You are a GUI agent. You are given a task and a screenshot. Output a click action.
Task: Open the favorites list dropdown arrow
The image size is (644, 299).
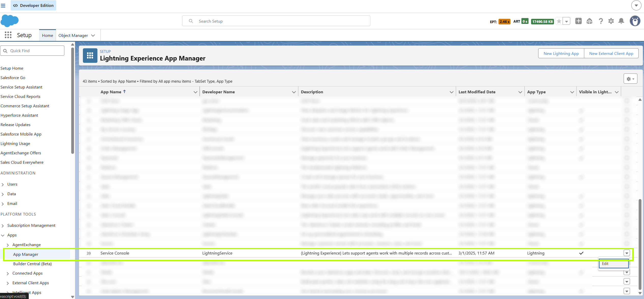[566, 21]
